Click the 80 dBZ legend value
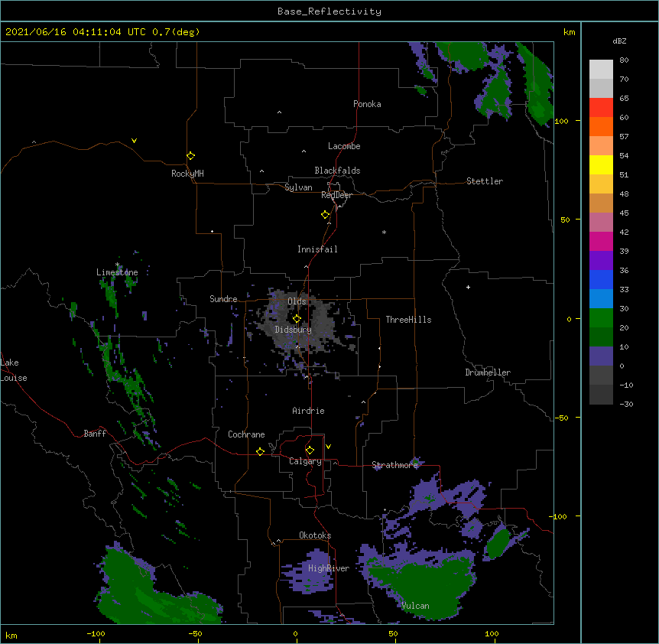 (624, 60)
